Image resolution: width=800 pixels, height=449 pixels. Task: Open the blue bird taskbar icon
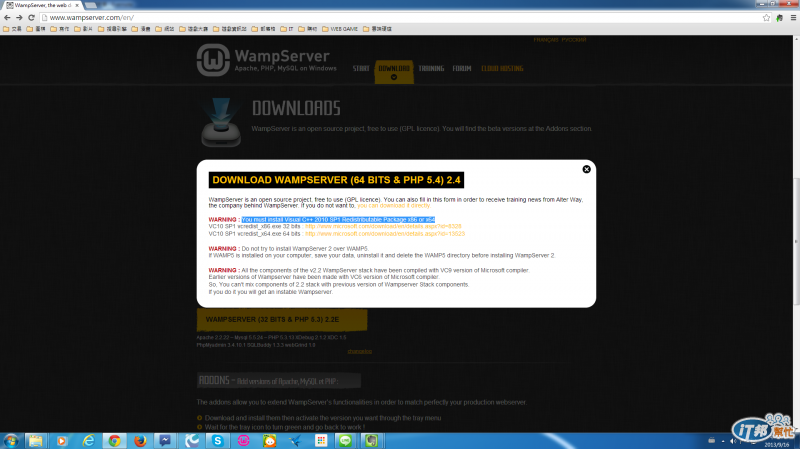295,441
